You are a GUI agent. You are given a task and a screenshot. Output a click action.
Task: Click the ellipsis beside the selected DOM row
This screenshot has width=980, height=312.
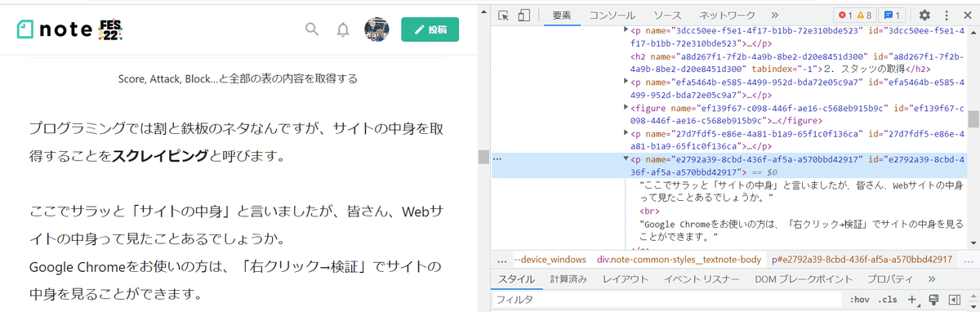[498, 160]
